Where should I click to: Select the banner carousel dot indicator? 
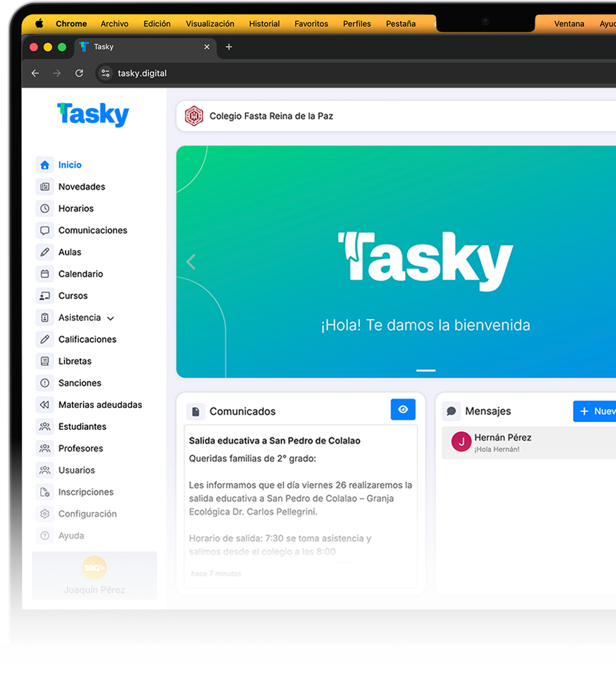[425, 371]
